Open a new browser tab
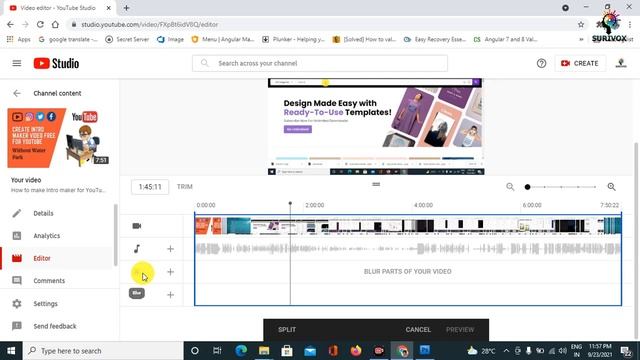This screenshot has height=360, width=640. click(126, 8)
